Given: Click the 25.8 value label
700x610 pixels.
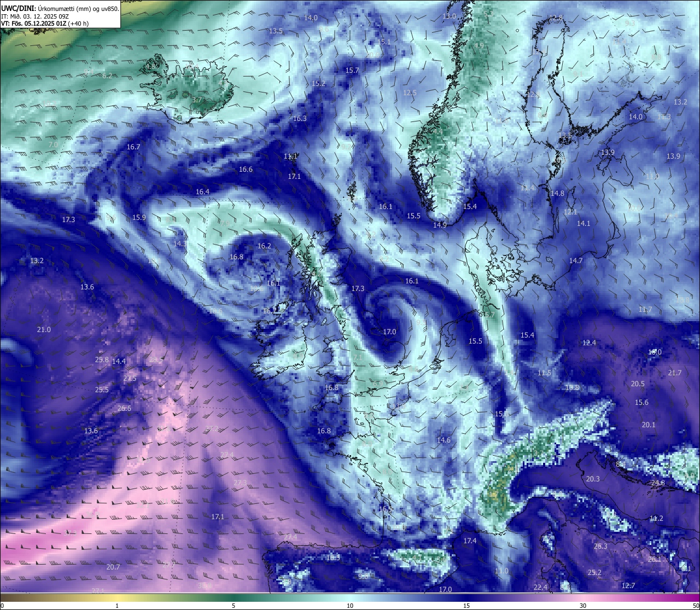Looking at the screenshot, I should coord(102,359).
